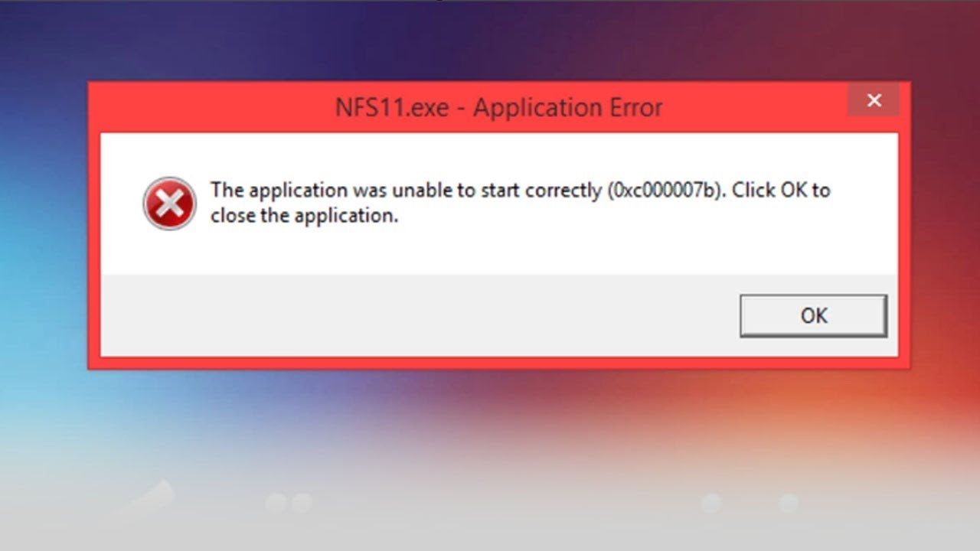Close the Application Error dialog with X

click(874, 100)
